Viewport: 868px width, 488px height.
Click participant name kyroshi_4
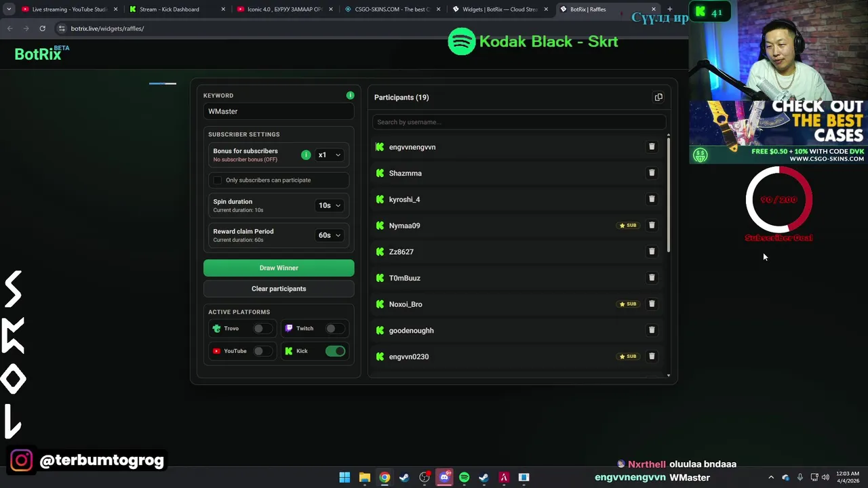pyautogui.click(x=404, y=199)
